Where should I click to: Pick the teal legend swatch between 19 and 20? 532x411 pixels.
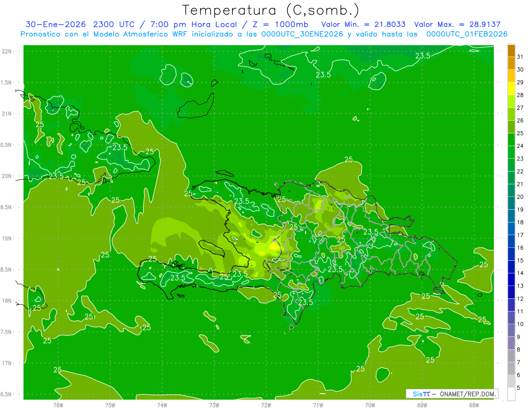(511, 203)
